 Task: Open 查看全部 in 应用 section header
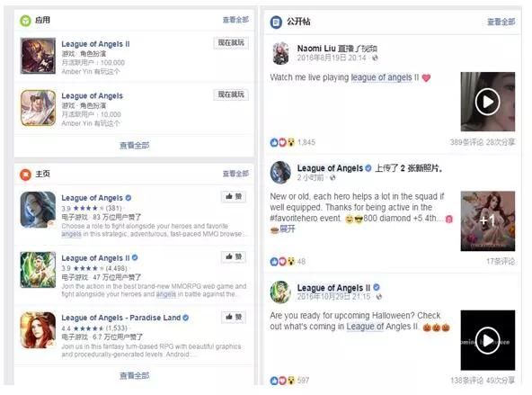click(235, 20)
